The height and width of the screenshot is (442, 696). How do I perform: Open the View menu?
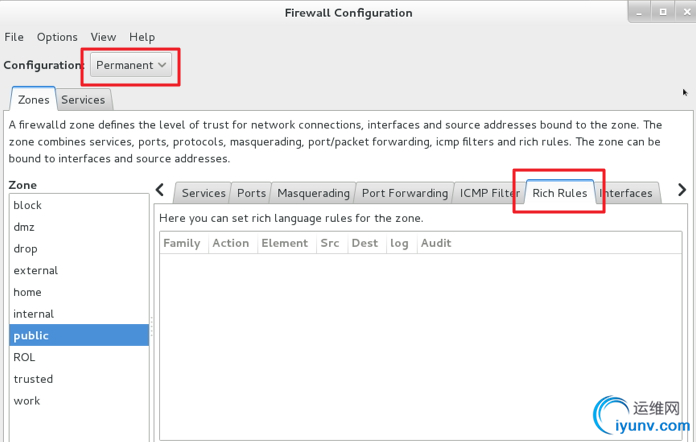[x=103, y=37]
